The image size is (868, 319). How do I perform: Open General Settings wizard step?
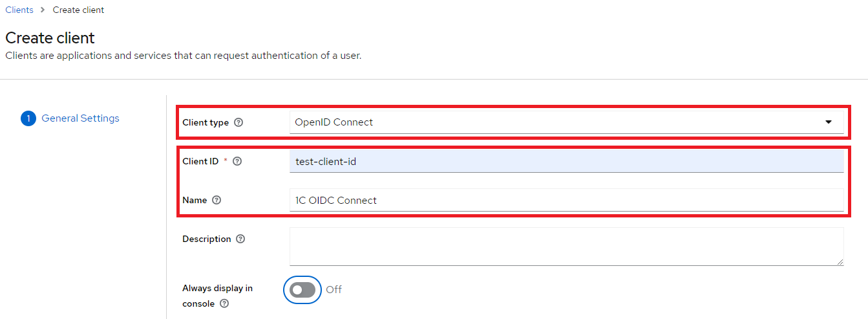pos(80,118)
